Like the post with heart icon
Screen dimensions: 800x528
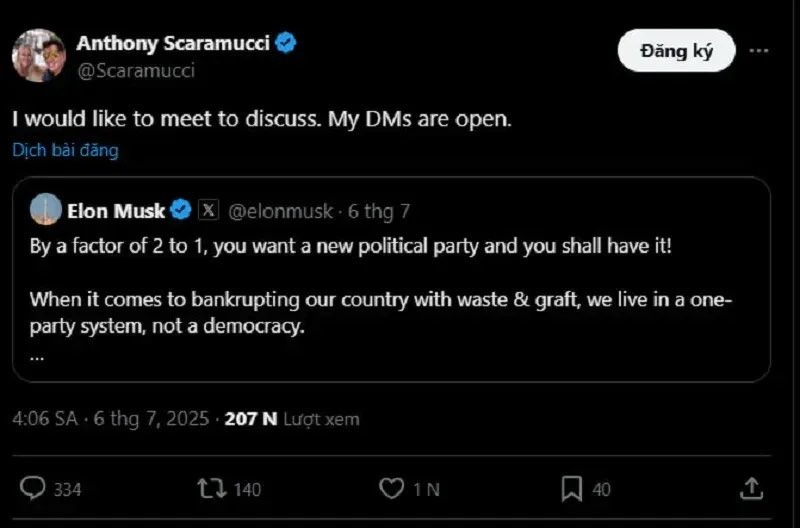391,488
